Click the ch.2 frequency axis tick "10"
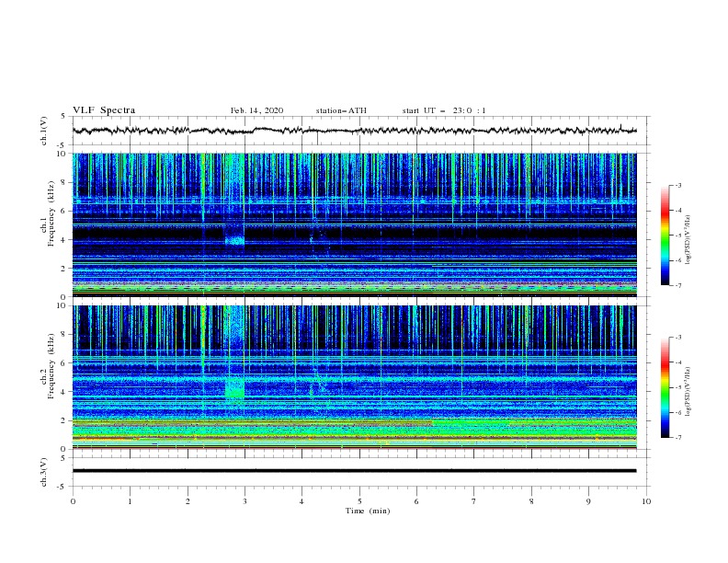Screen dimensions: 728x563 pos(61,305)
